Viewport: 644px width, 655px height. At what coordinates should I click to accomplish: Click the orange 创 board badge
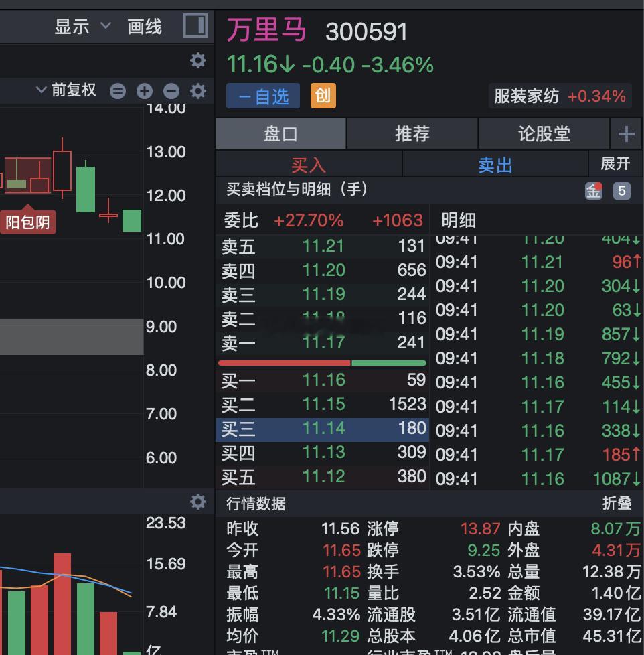pyautogui.click(x=323, y=96)
